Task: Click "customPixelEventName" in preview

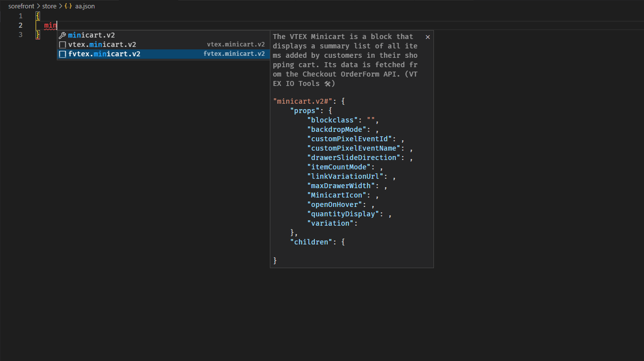Action: [354, 148]
